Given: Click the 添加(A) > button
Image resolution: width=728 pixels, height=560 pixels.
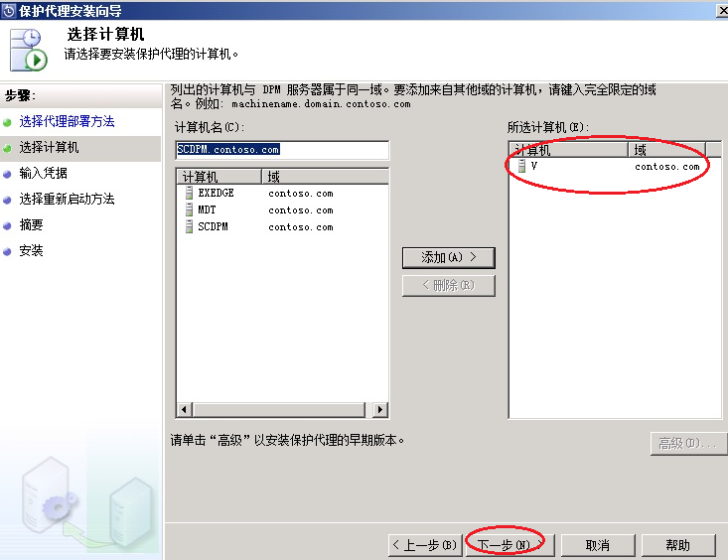Looking at the screenshot, I should point(449,258).
